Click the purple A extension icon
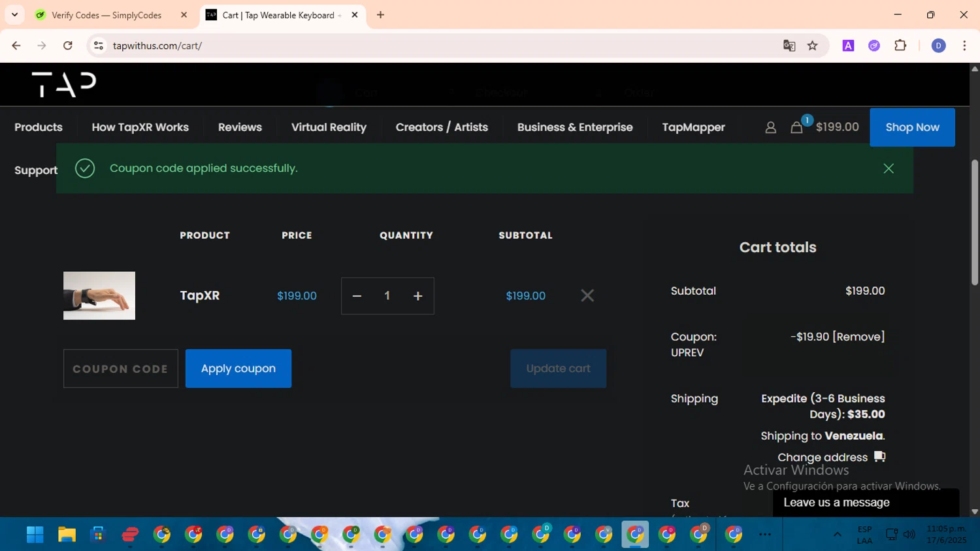Screen dimensions: 980x551 pyautogui.click(x=848, y=46)
